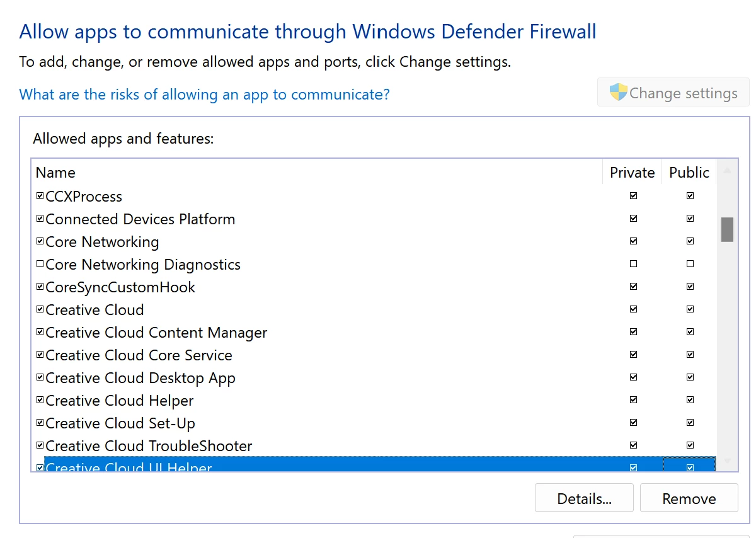The width and height of the screenshot is (756, 538).
Task: Click the list scrollbar up arrow
Action: [x=727, y=171]
